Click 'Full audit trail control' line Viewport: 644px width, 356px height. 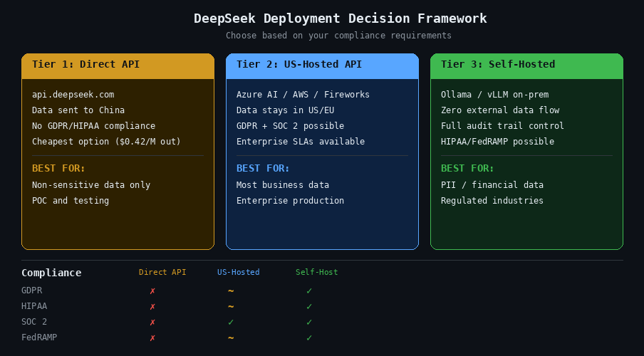[502, 125]
